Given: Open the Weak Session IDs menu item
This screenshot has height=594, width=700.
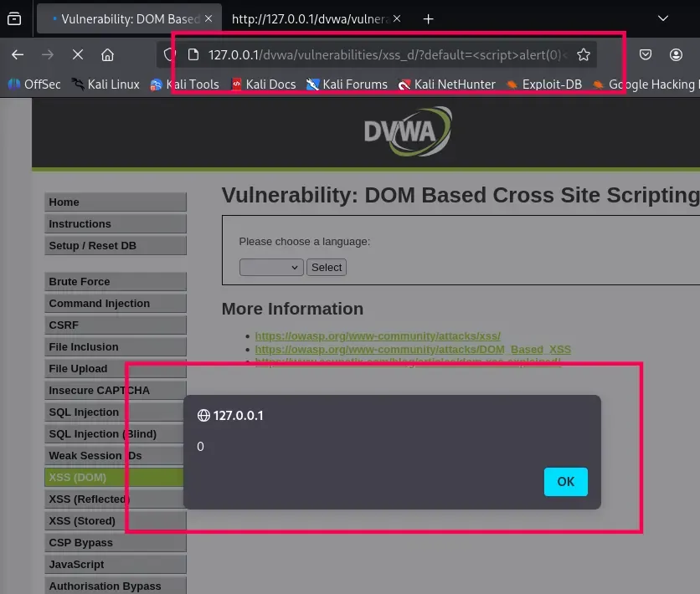Looking at the screenshot, I should [x=116, y=456].
